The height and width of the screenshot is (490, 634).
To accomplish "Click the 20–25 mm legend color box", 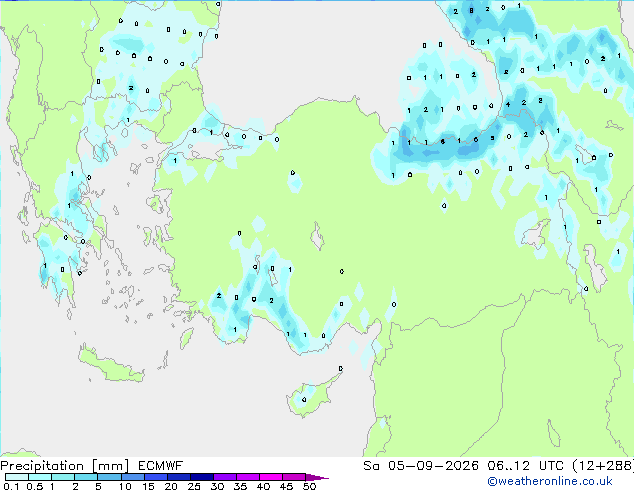I will point(178,477).
